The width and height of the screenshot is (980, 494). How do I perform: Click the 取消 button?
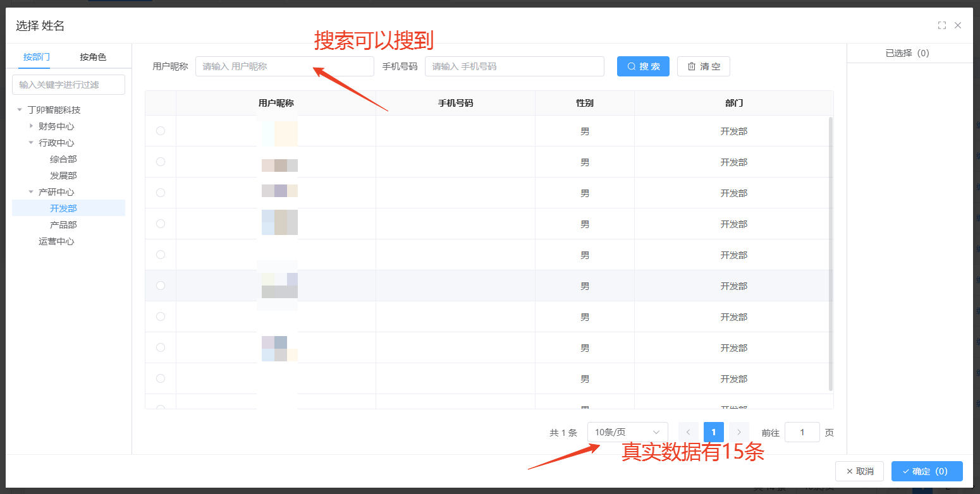click(x=859, y=471)
